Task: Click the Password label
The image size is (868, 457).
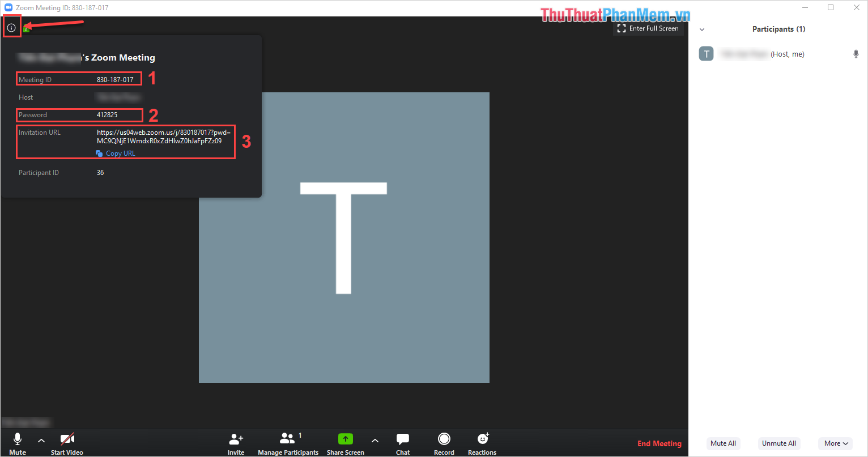Action: [33, 115]
